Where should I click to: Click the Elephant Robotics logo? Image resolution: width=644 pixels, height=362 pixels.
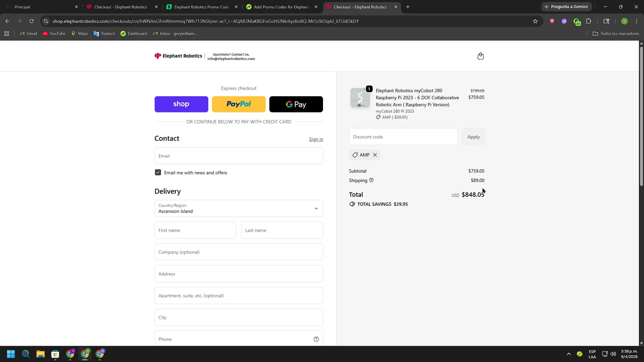tap(178, 56)
